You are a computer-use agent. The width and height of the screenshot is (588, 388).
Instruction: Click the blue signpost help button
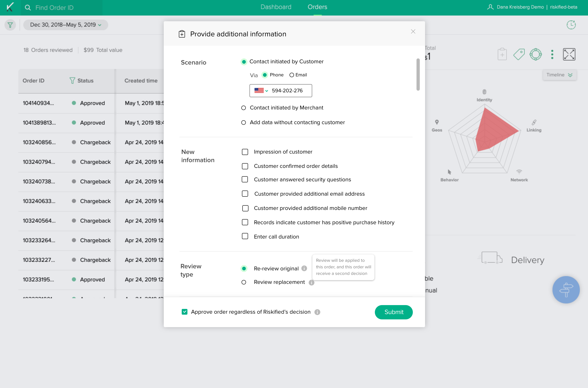pos(566,290)
